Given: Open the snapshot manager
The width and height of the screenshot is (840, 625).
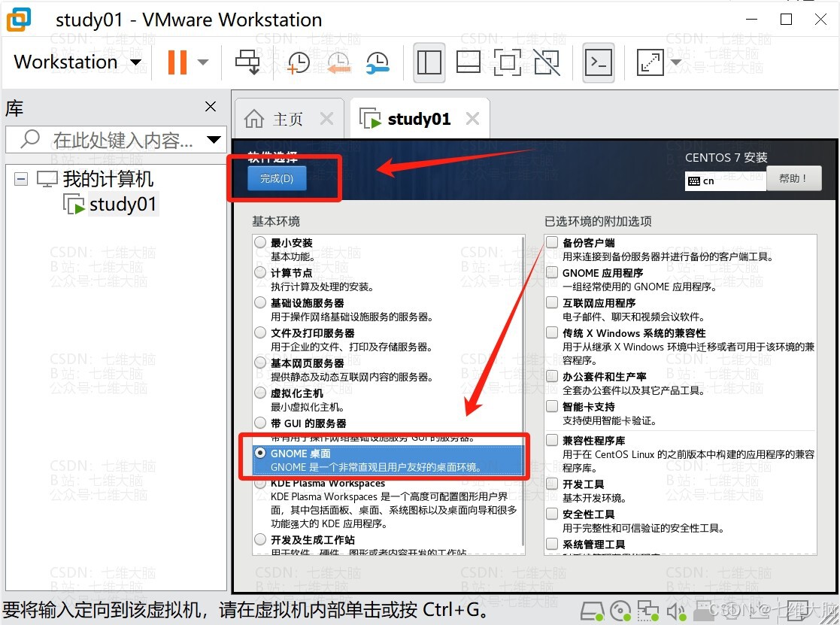Looking at the screenshot, I should point(378,62).
